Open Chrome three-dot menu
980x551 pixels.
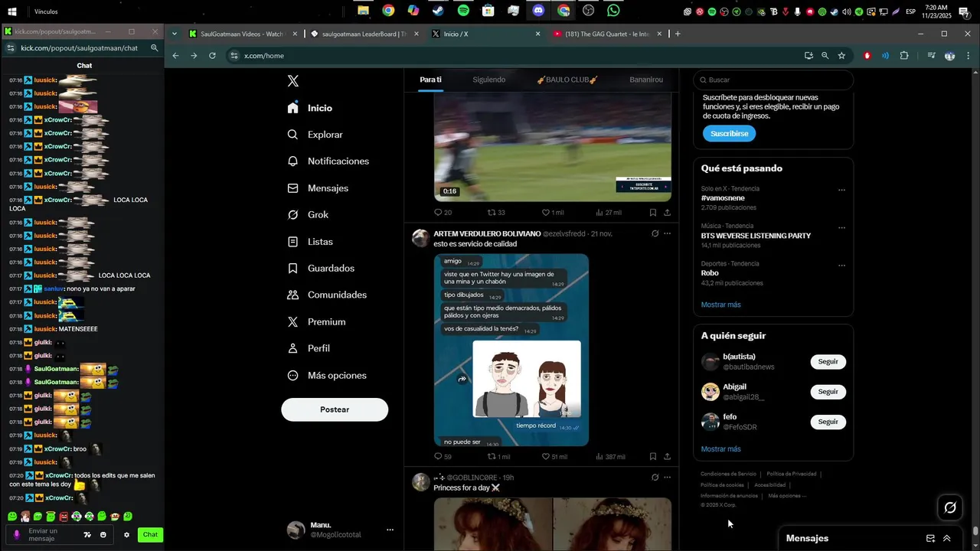[969, 56]
